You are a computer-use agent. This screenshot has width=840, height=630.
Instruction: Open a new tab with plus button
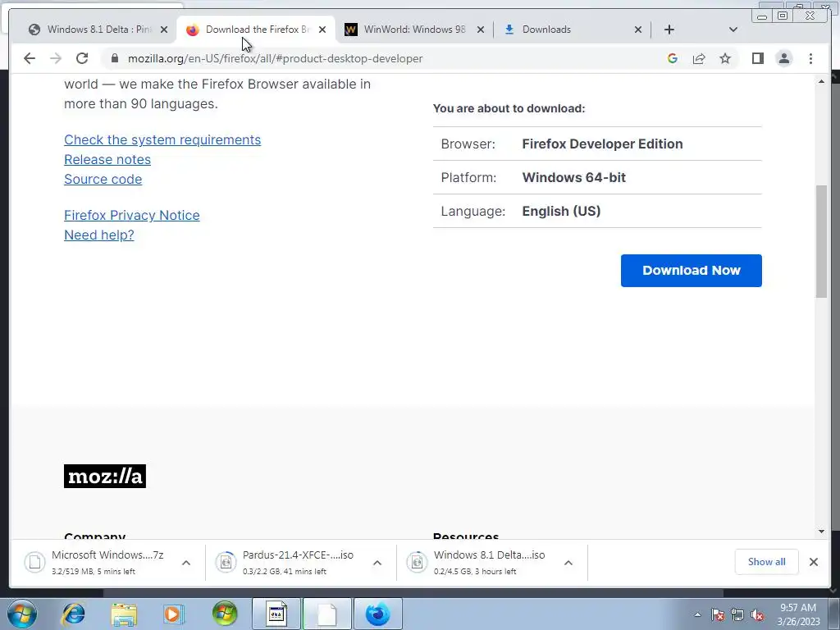tap(669, 30)
